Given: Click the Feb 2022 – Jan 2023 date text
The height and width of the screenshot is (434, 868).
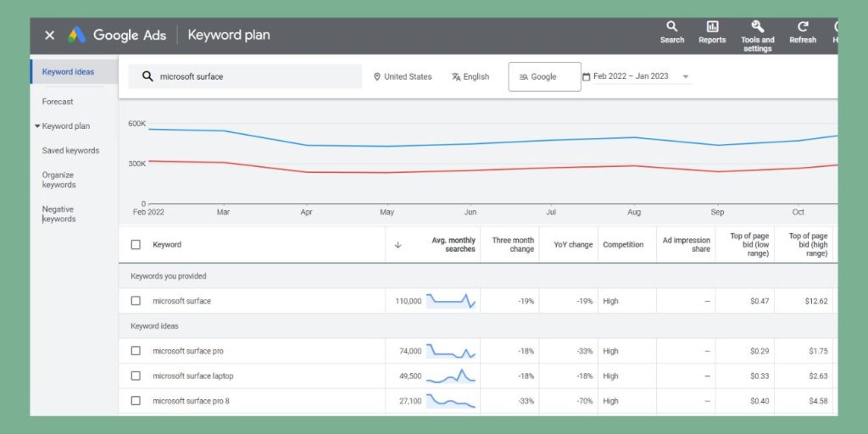Looking at the screenshot, I should (x=631, y=76).
